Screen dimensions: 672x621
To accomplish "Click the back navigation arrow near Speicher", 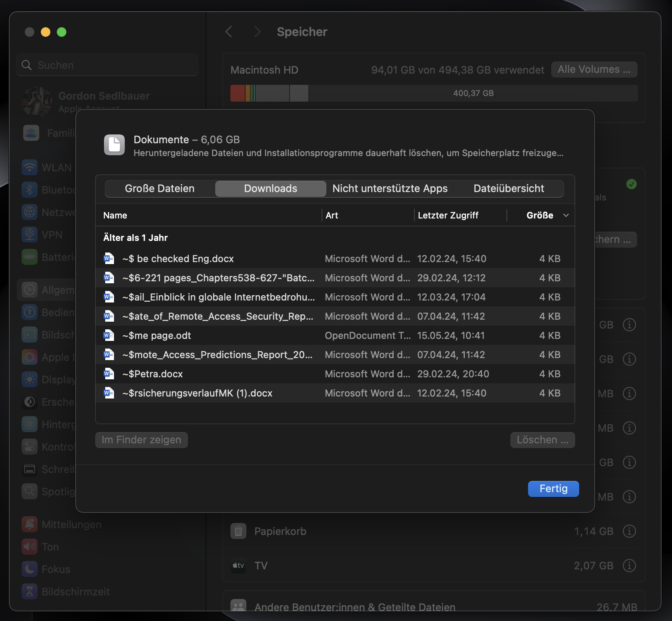I will 228,32.
